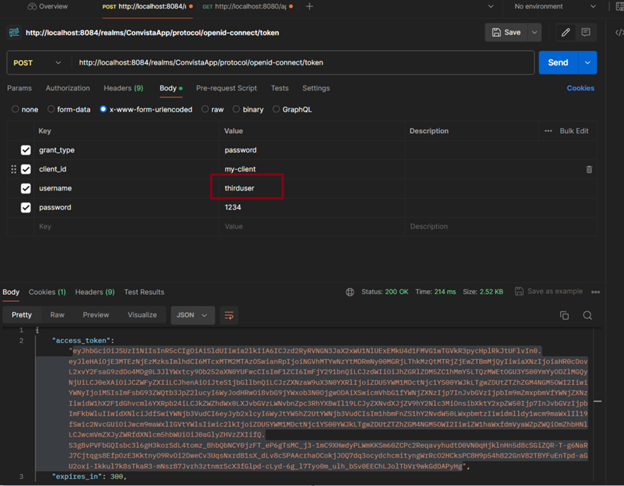Select x-www-form-urlencoded body type
This screenshot has height=486, width=624.
103,109
